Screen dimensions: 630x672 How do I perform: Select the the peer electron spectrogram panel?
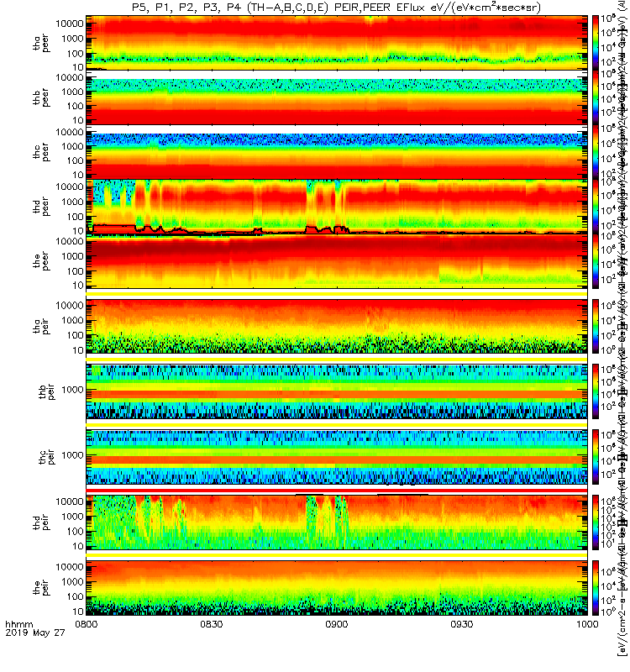click(337, 261)
